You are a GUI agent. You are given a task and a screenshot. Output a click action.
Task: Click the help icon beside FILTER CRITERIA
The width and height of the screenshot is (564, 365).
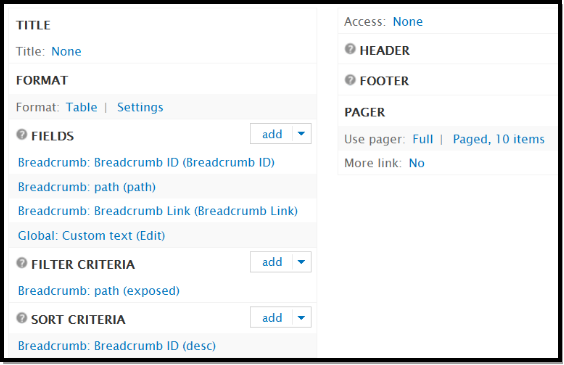pos(22,263)
